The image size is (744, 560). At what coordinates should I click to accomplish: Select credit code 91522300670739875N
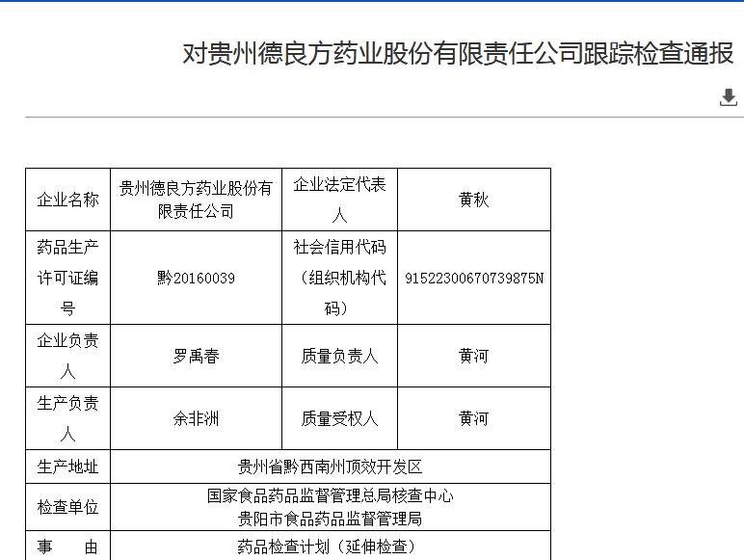point(474,279)
